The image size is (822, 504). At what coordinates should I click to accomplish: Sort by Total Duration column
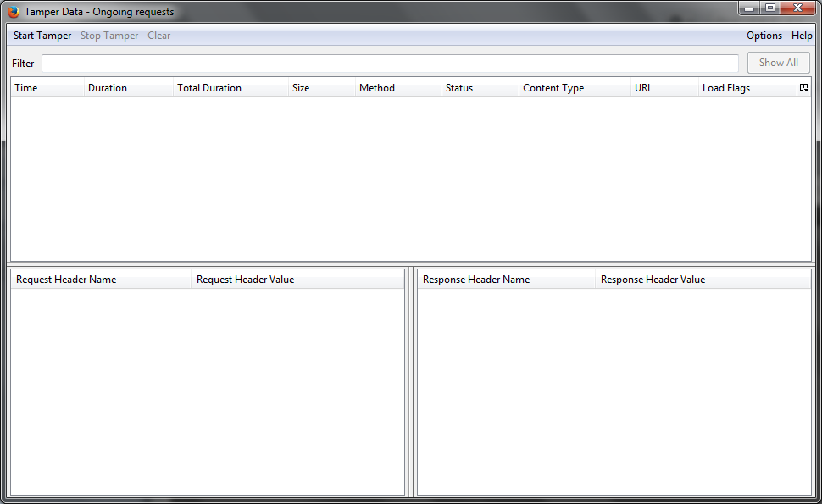229,88
